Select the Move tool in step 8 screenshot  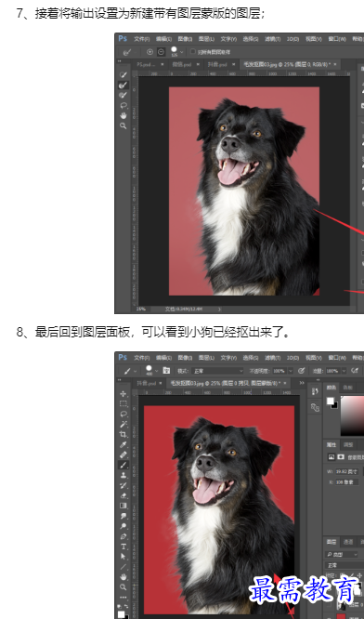coord(123,393)
